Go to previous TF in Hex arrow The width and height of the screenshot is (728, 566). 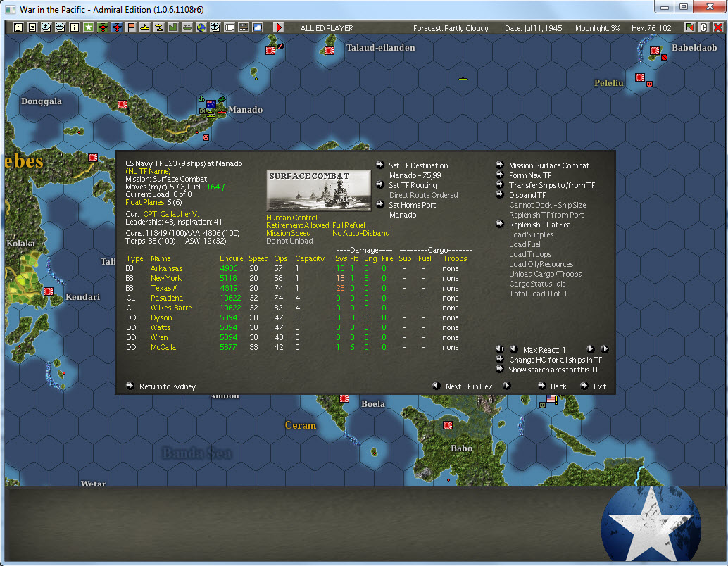tap(436, 386)
